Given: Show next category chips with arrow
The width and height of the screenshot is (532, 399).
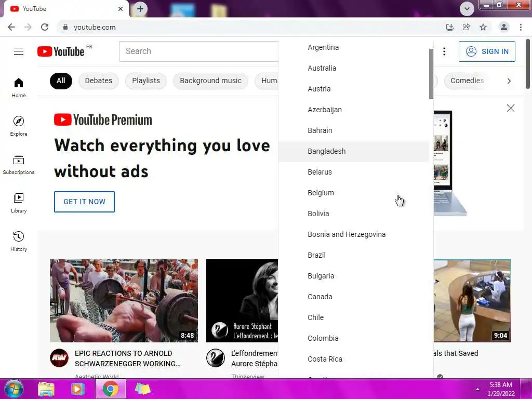Looking at the screenshot, I should click(x=509, y=81).
